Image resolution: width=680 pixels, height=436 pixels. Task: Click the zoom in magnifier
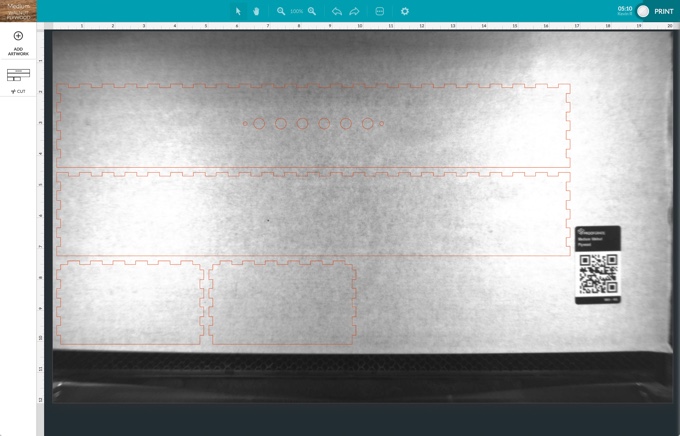tap(312, 11)
